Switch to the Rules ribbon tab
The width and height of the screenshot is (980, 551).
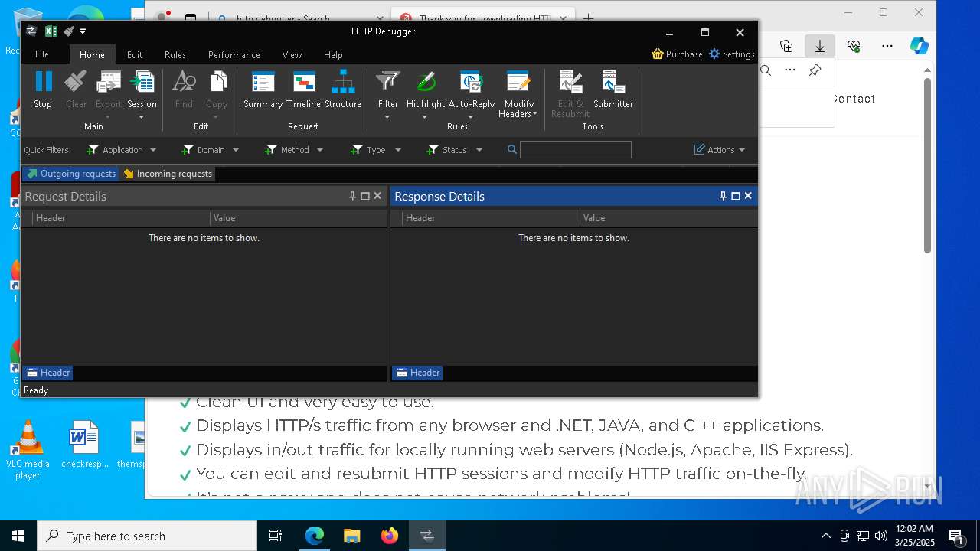click(175, 54)
